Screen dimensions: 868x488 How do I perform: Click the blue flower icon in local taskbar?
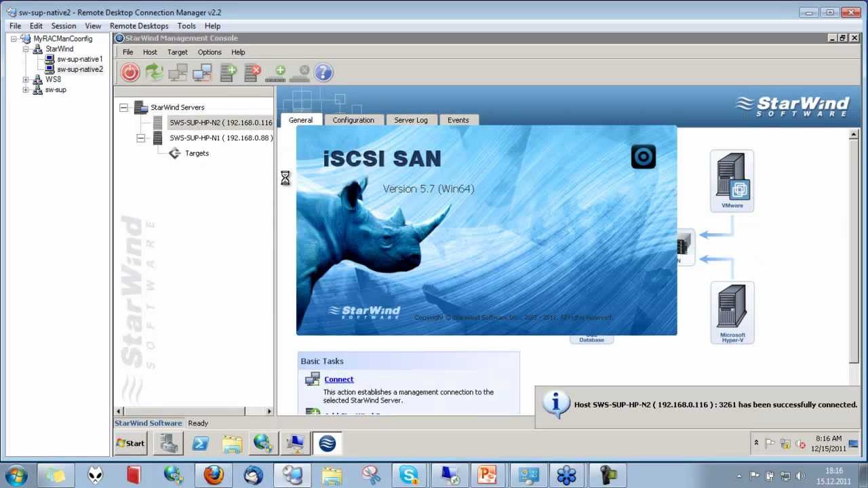(566, 475)
